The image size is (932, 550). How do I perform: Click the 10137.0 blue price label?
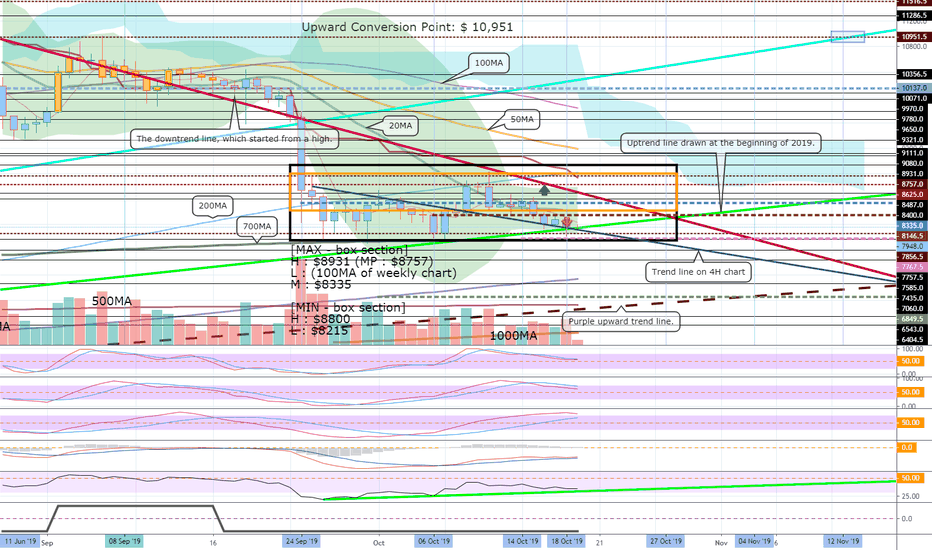(912, 88)
